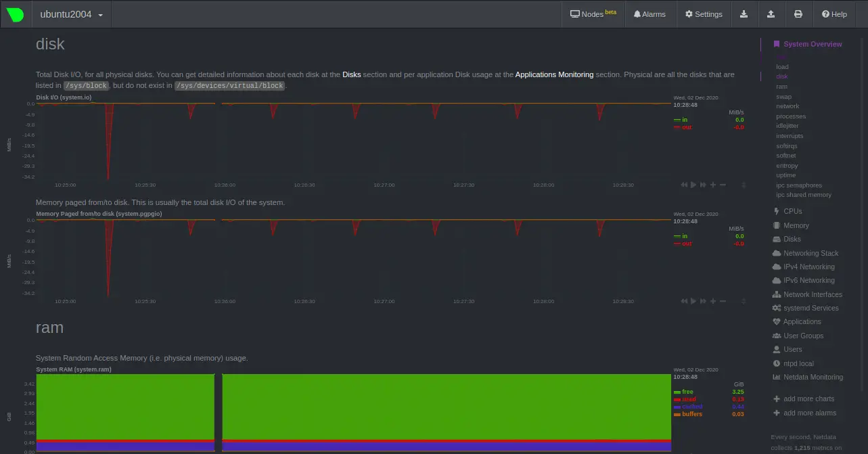Open Settings with the gear icon

[x=704, y=14]
